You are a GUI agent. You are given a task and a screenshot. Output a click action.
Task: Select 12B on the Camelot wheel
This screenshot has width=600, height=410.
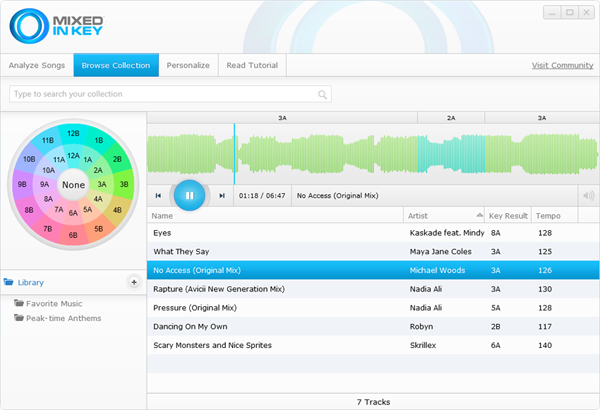pyautogui.click(x=73, y=132)
